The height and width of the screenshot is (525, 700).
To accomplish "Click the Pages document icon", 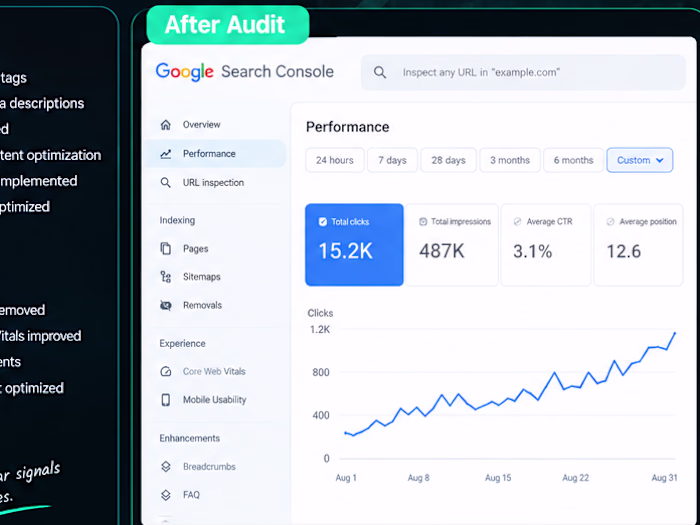I will [x=166, y=249].
